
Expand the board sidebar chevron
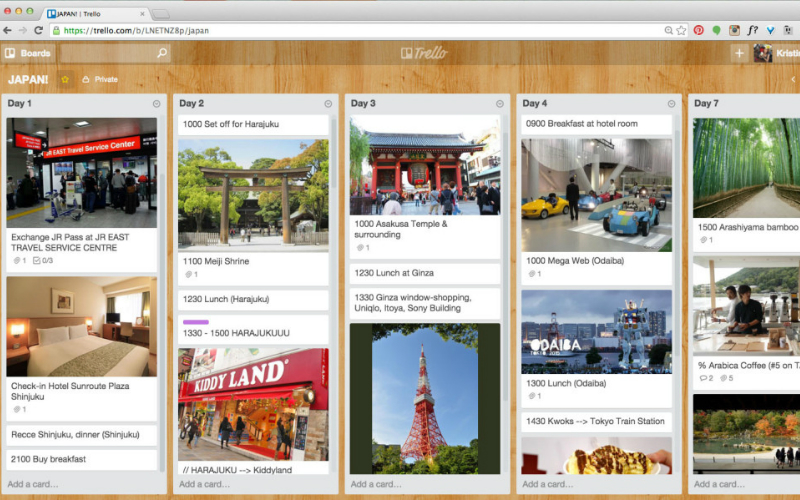(793, 80)
